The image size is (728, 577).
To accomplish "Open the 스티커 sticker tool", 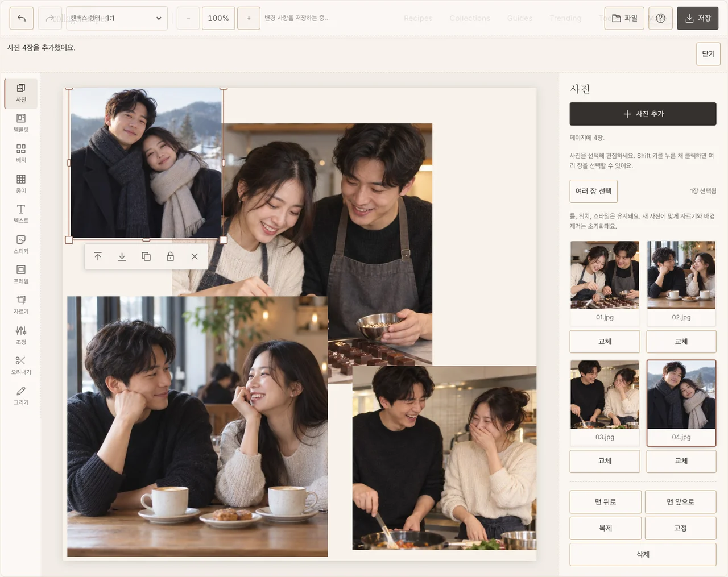I will click(x=21, y=244).
